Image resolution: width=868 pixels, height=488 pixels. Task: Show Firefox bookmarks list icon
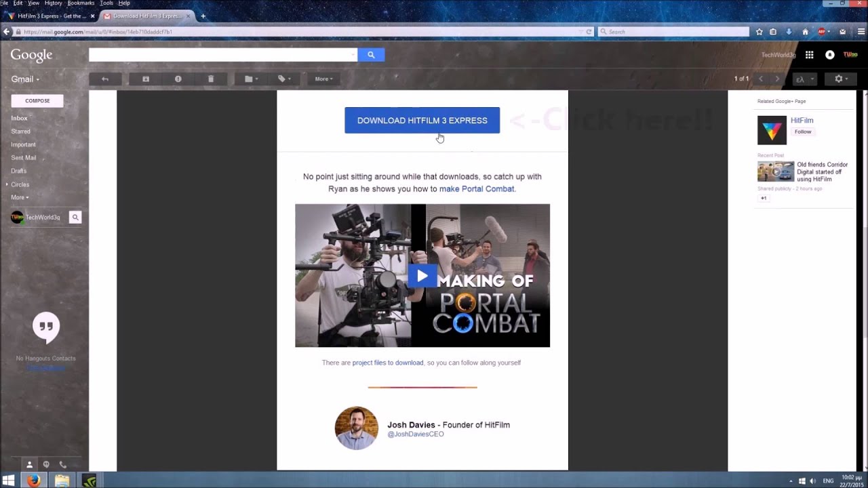773,32
